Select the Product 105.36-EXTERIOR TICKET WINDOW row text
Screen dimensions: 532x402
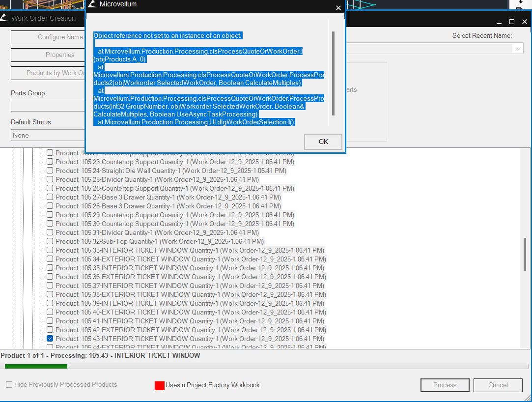[x=191, y=277]
